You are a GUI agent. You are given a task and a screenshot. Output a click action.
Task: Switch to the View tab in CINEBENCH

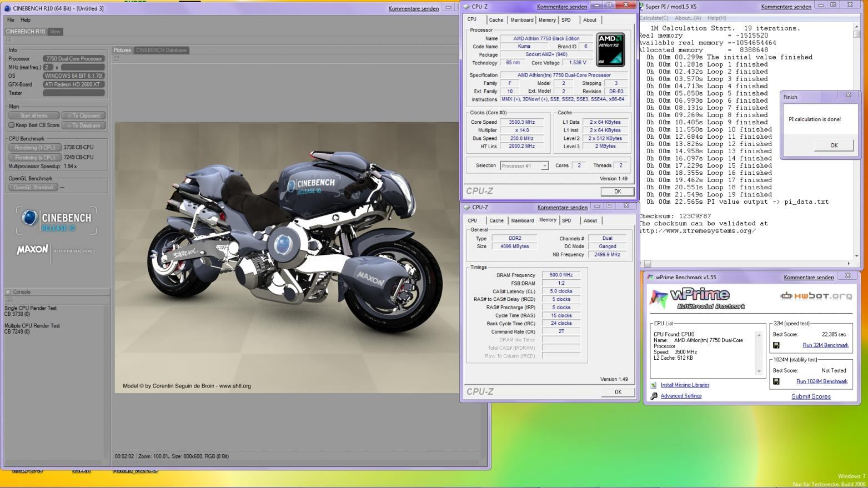55,32
